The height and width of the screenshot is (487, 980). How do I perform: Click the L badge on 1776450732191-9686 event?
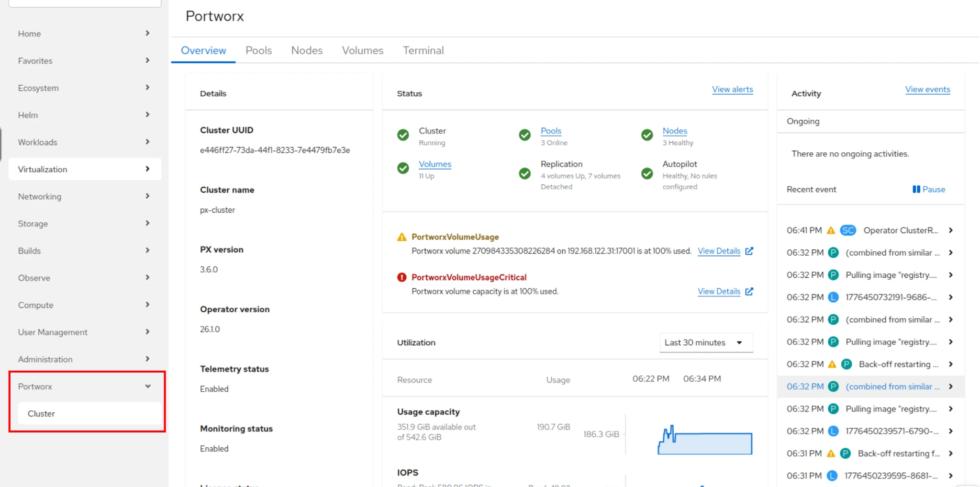[833, 297]
